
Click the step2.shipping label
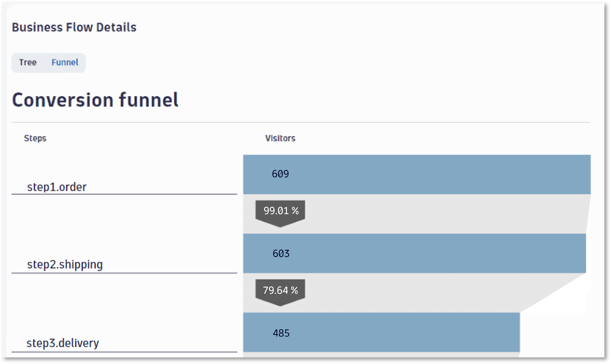(65, 264)
